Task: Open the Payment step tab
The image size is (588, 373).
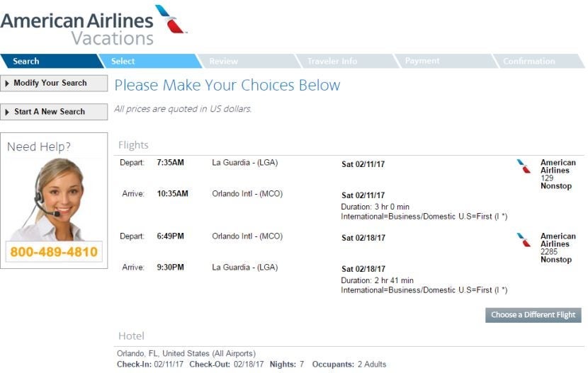Action: pyautogui.click(x=446, y=61)
